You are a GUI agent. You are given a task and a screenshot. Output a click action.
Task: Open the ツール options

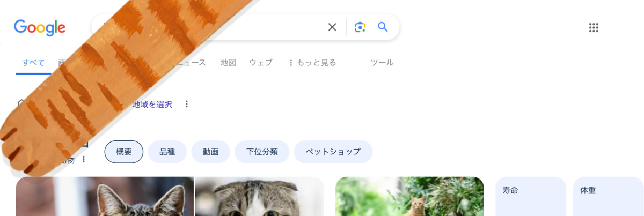coord(382,63)
